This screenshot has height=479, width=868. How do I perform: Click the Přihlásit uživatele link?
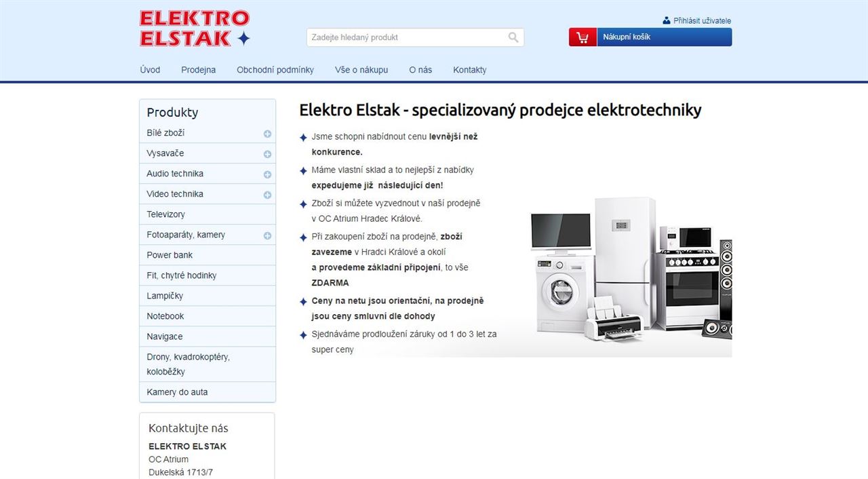703,21
